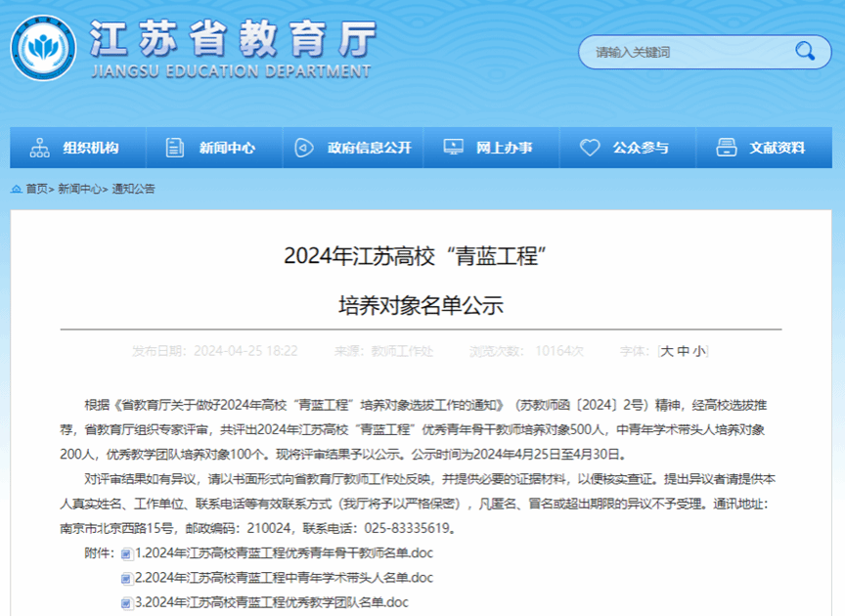Focus the 请输入关键词 search field
Viewport: 845px width, 616px height.
point(685,52)
